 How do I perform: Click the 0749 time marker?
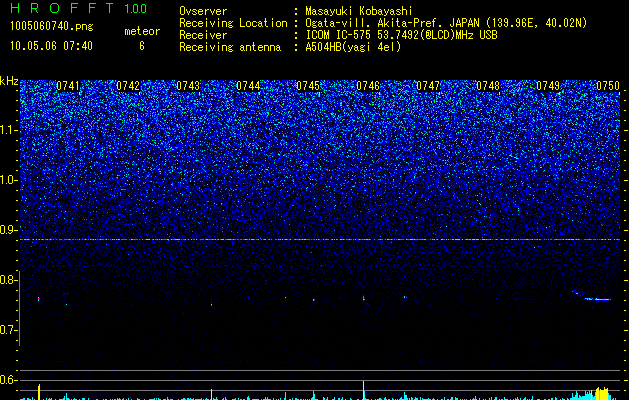[548, 86]
